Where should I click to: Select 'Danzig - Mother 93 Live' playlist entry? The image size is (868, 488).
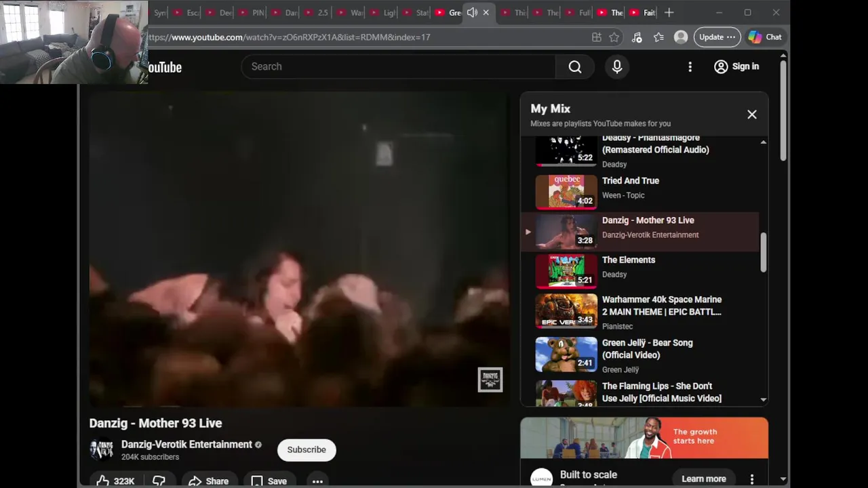(639, 232)
